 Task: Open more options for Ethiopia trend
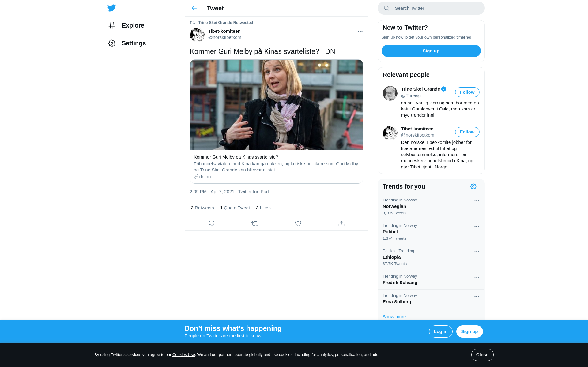pos(477,252)
